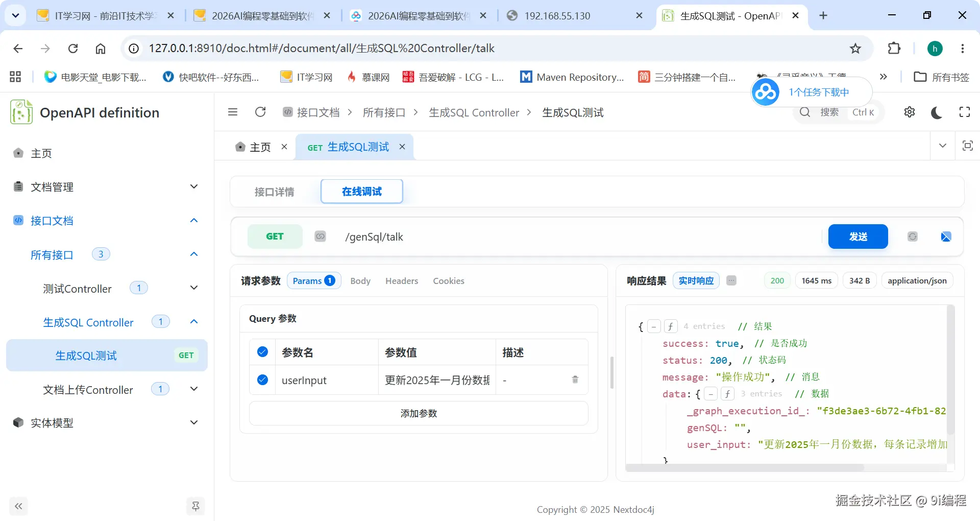This screenshot has height=521, width=980.
Task: Click the userInput parameter value field
Action: coord(437,380)
